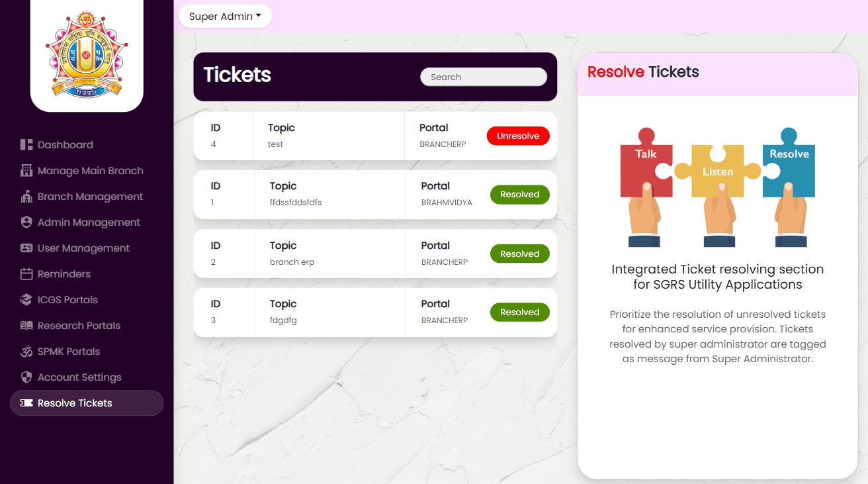868x484 pixels.
Task: Click the Research Portals book icon
Action: point(26,326)
